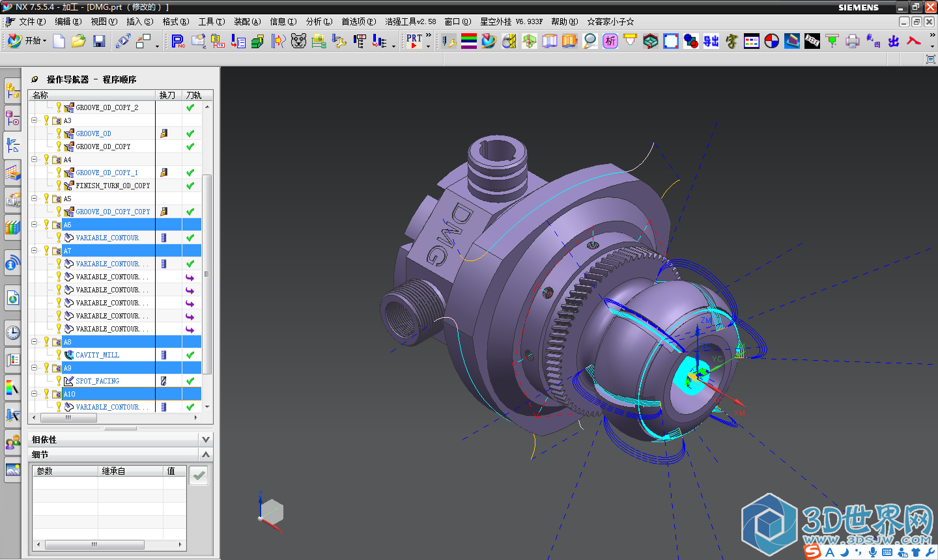The height and width of the screenshot is (560, 938).
Task: Click the 参数 column header in details
Action: click(x=65, y=471)
